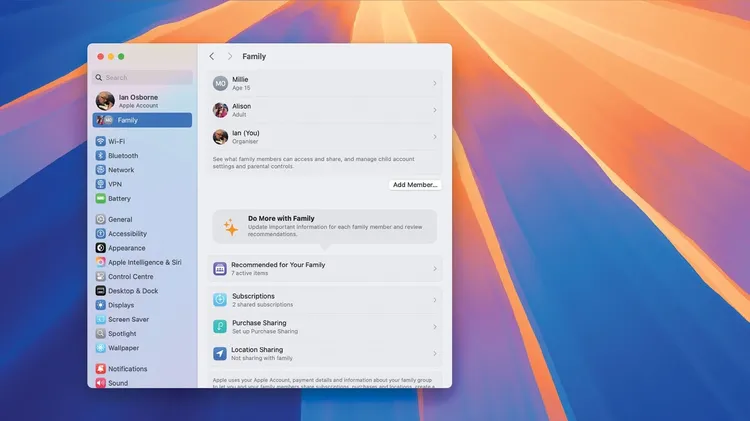The image size is (750, 421).
Task: Click the Bluetooth icon in sidebar
Action: click(100, 155)
